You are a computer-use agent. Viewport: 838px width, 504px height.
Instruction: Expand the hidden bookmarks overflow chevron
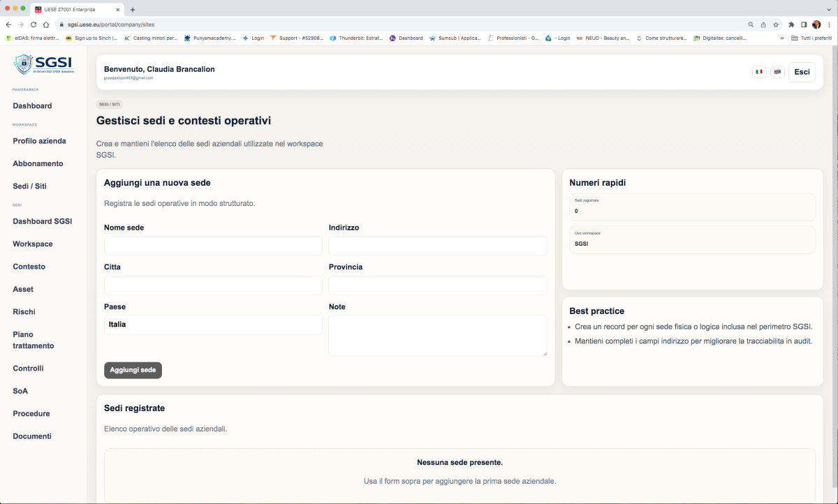[781, 38]
